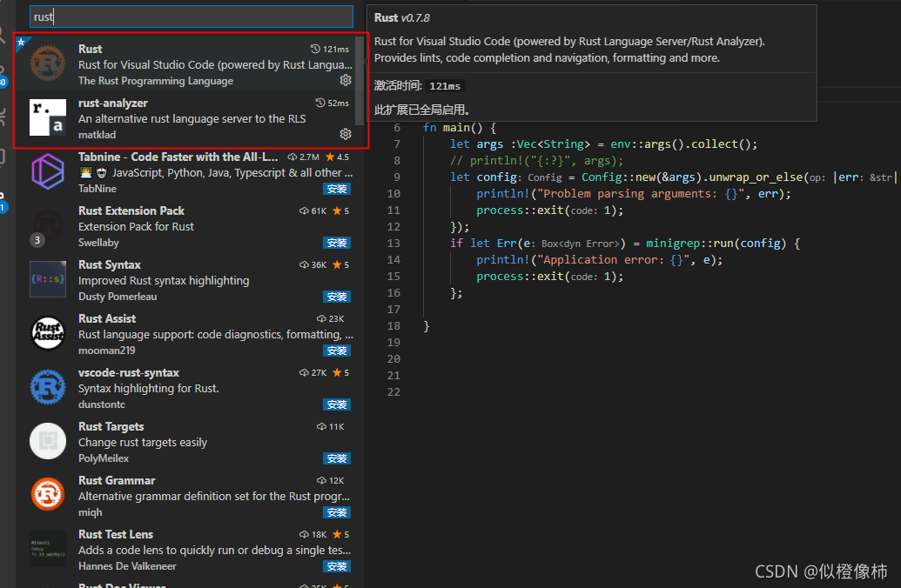This screenshot has height=588, width=901.
Task: Click the Rust Test Lens 5-star rating
Action: (340, 535)
